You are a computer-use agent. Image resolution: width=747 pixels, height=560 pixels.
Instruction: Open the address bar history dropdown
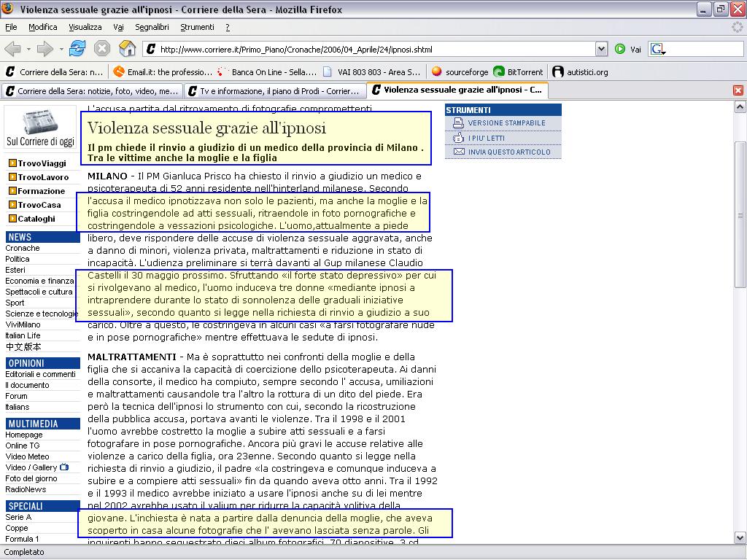tap(601, 49)
